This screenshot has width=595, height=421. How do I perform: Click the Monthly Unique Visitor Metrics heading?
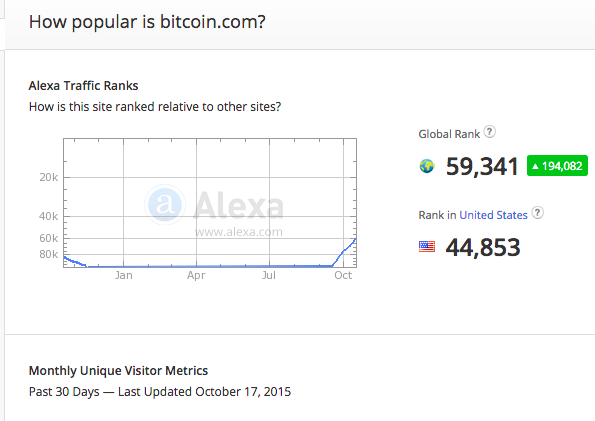[x=118, y=371]
